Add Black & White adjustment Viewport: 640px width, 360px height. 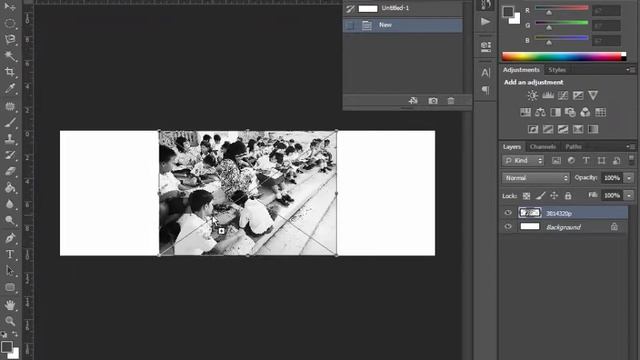(x=556, y=112)
